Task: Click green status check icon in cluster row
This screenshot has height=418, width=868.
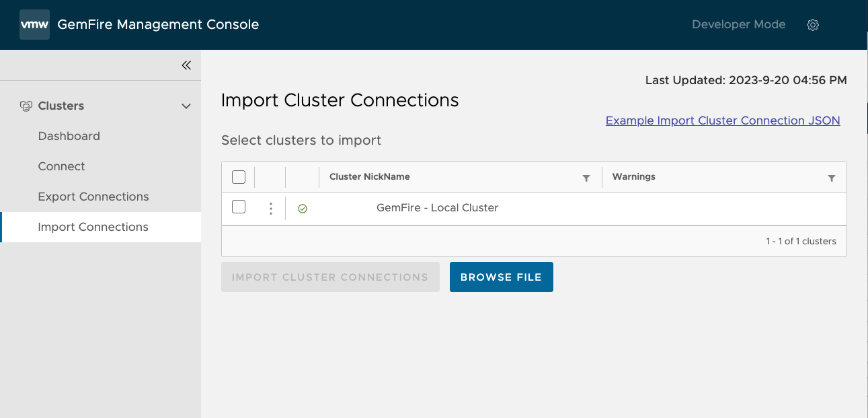Action: tap(303, 209)
